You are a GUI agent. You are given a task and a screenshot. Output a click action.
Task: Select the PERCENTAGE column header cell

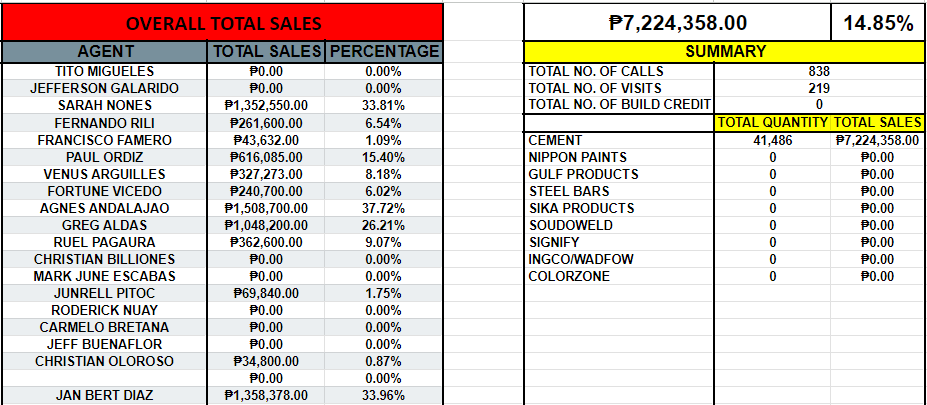[x=384, y=52]
